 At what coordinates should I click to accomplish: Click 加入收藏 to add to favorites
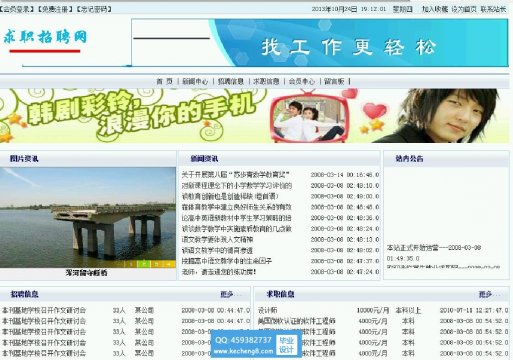[x=435, y=9]
